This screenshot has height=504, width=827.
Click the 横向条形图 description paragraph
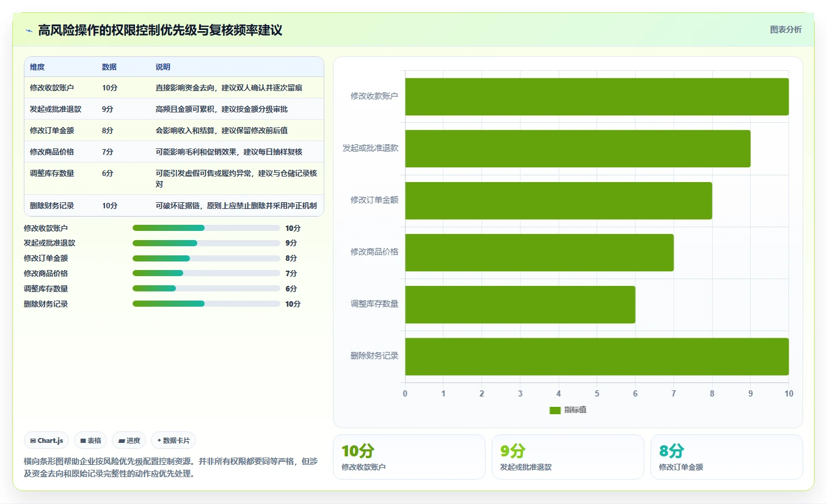[x=170, y=468]
